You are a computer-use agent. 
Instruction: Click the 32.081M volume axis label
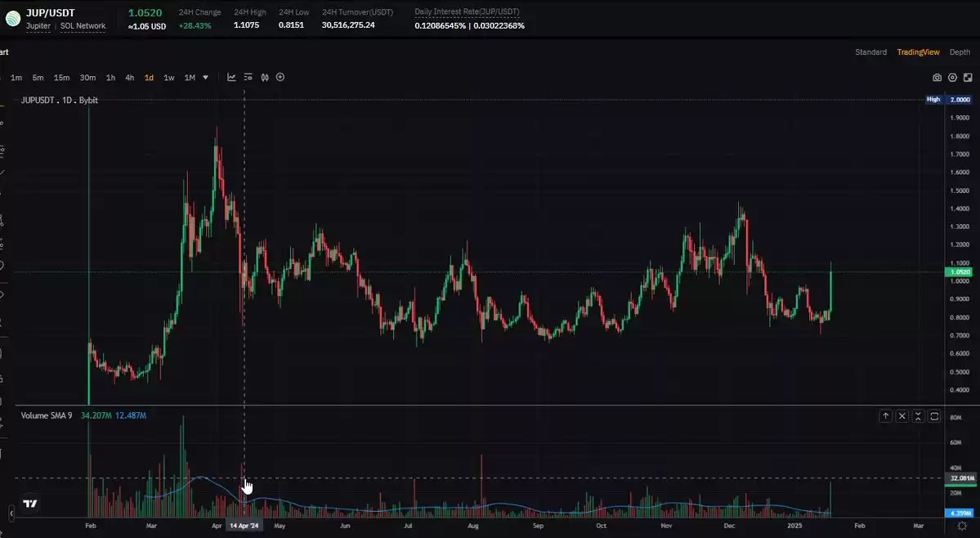962,478
